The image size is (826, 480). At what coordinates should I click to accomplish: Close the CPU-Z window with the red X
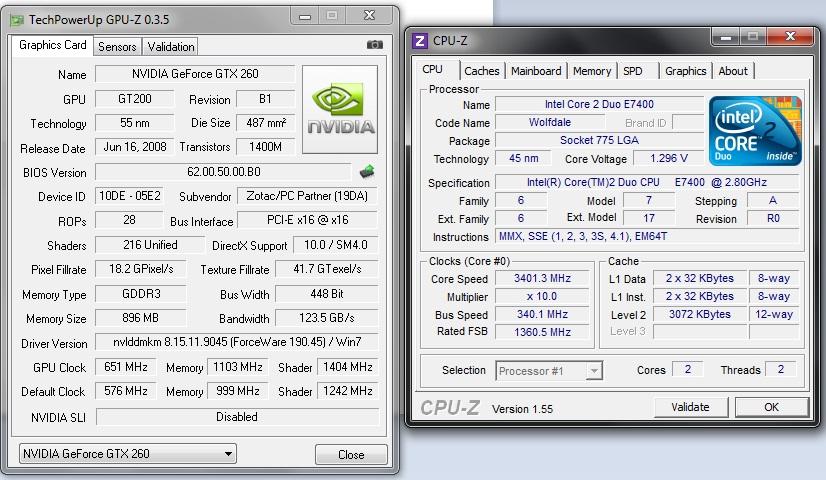pos(790,36)
